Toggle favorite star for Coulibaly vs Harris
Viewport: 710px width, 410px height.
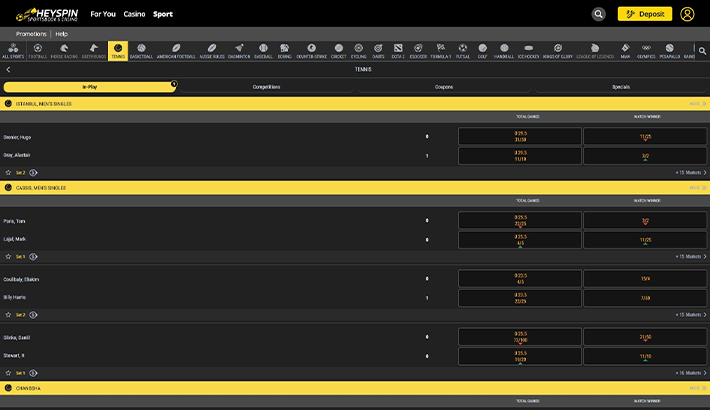(x=8, y=314)
